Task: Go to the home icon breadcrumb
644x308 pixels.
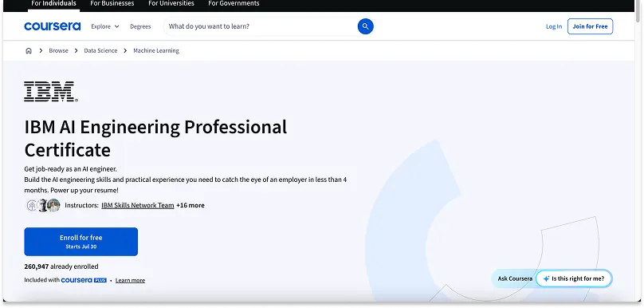Action: click(x=29, y=50)
